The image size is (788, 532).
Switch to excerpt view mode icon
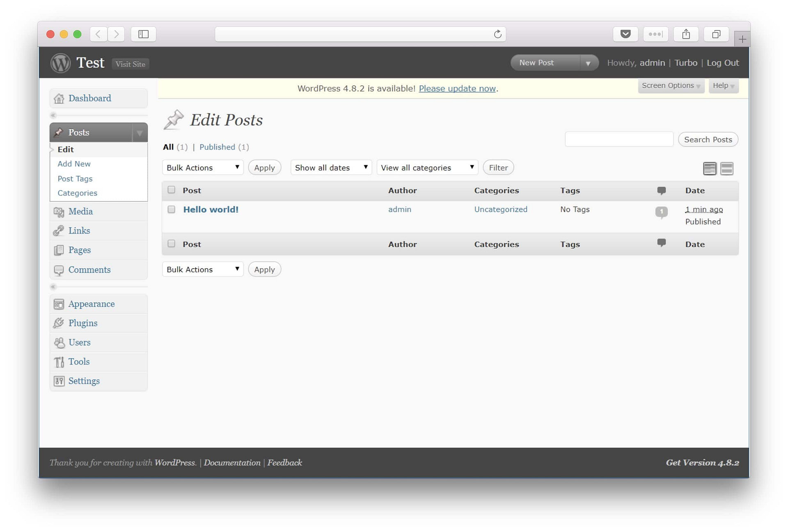[727, 168]
